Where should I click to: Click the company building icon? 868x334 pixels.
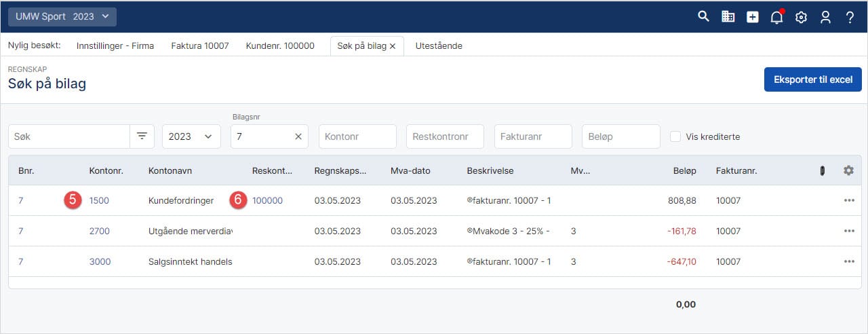click(728, 17)
